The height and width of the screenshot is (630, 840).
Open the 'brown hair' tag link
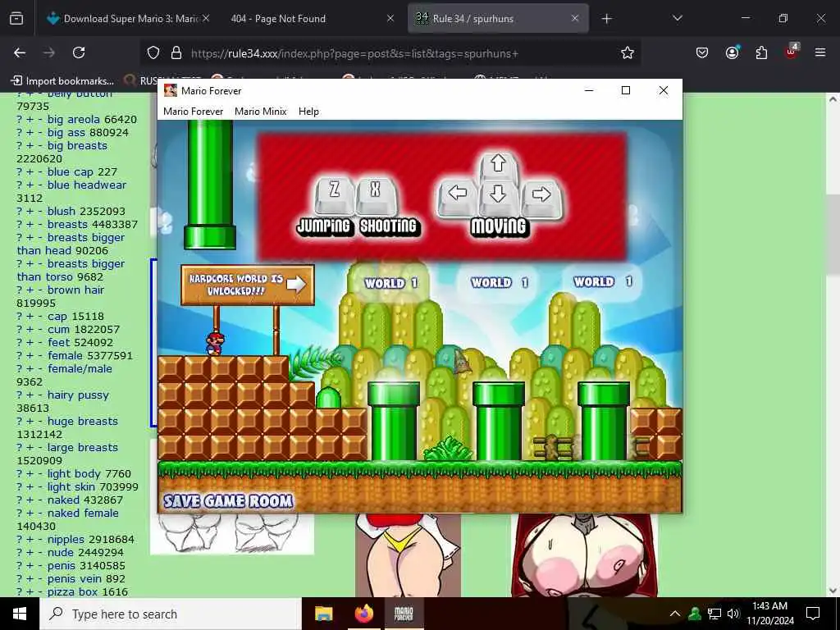(75, 290)
